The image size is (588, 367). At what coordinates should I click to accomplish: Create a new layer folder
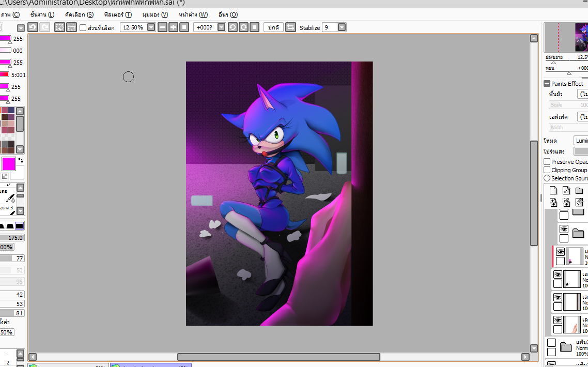(x=579, y=190)
